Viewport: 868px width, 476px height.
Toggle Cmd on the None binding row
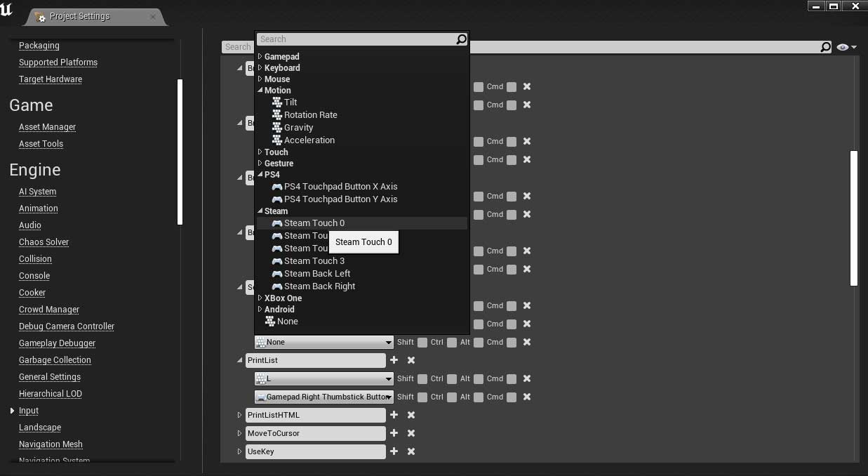tap(512, 343)
